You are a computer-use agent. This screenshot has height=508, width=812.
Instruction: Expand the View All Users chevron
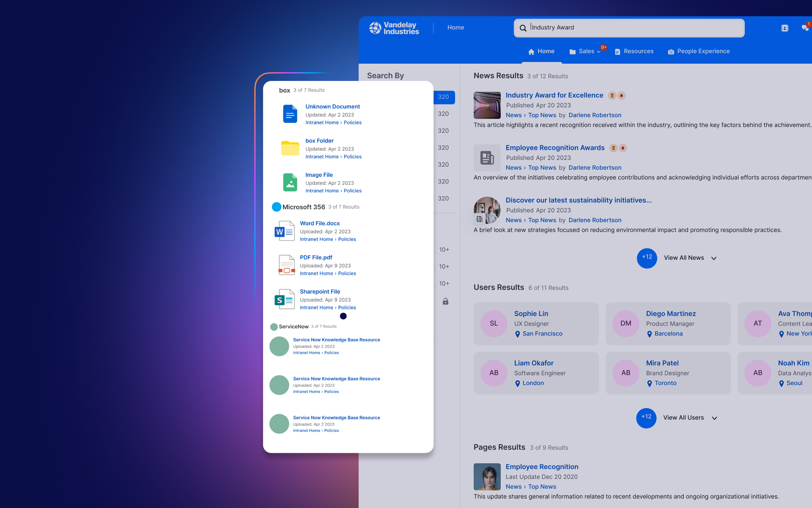pyautogui.click(x=715, y=418)
